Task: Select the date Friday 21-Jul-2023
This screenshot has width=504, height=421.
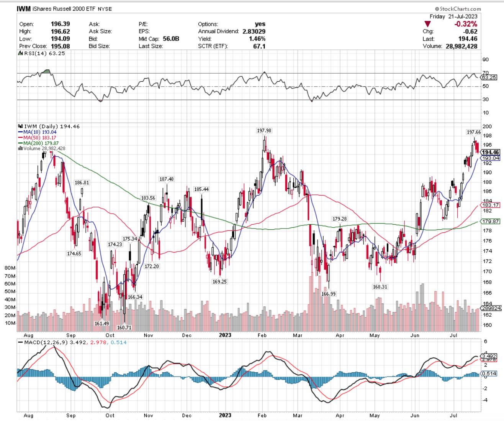Action: coord(453,16)
